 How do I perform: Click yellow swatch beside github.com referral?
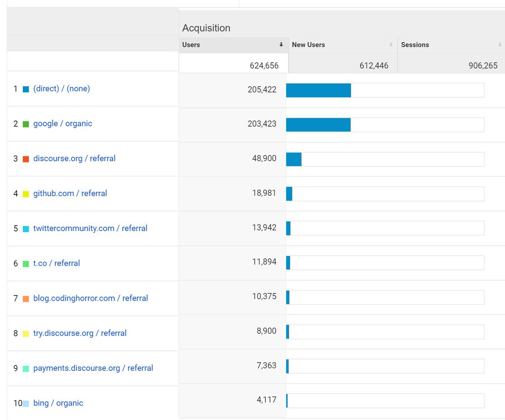(x=26, y=194)
